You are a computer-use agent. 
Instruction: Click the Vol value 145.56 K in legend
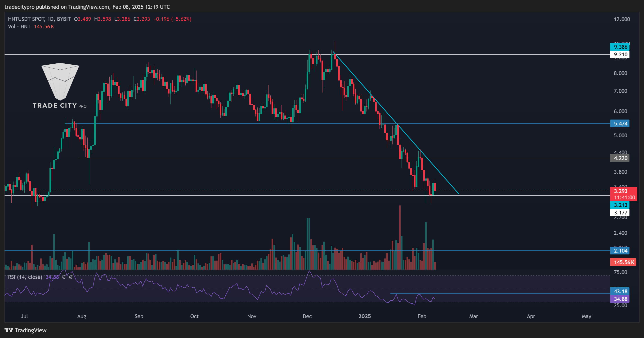pos(44,27)
